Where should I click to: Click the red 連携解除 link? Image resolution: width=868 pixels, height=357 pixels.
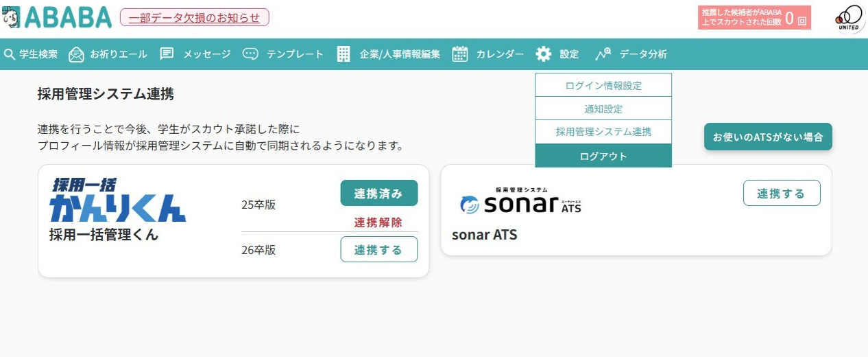coord(378,222)
